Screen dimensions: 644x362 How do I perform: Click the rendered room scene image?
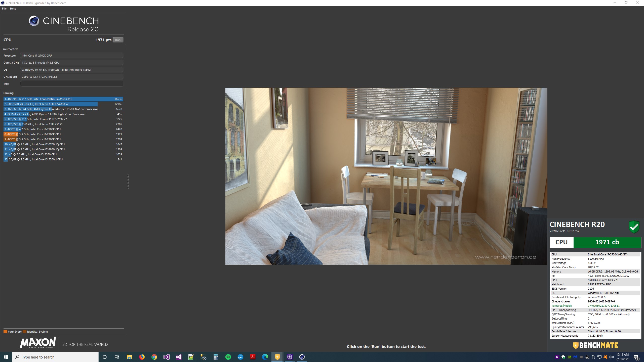386,176
